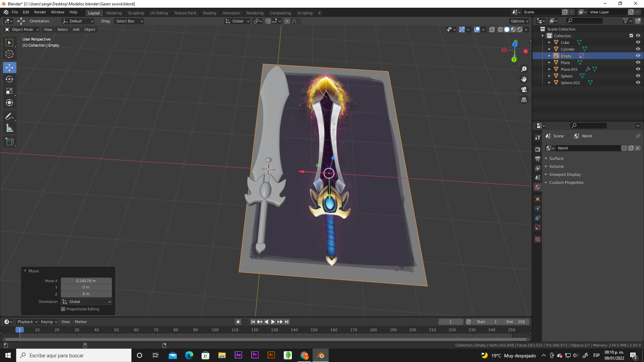Open the Tool properties tab
The height and width of the screenshot is (362, 644).
click(x=538, y=137)
